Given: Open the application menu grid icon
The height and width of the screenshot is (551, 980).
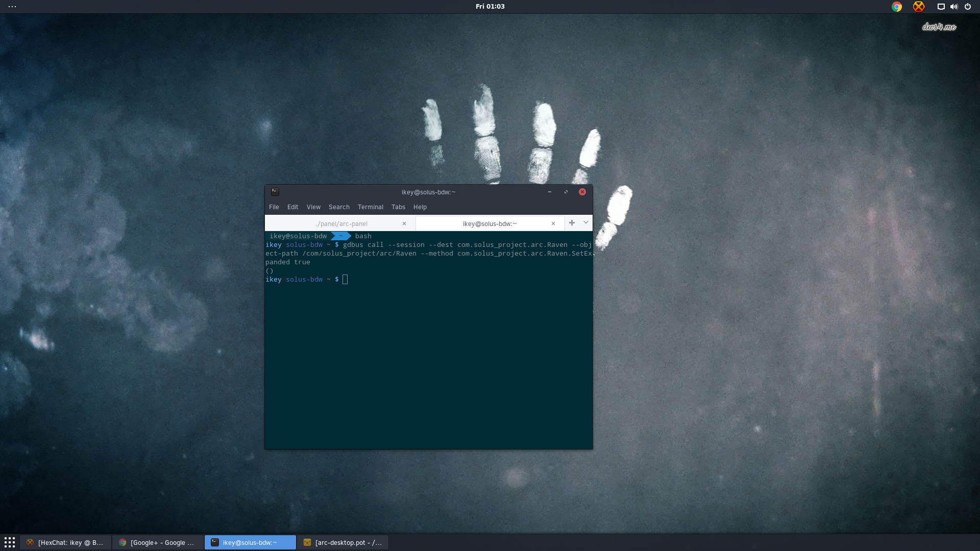Looking at the screenshot, I should click(x=10, y=542).
